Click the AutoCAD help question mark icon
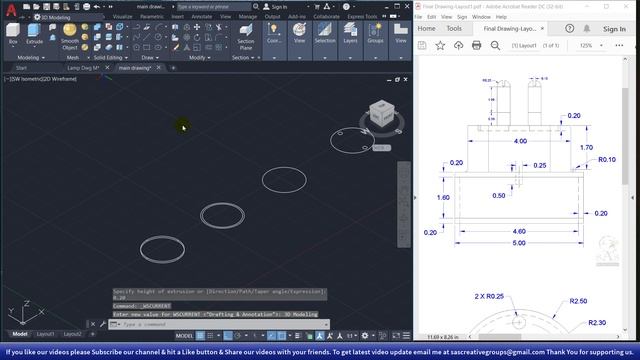 (x=346, y=7)
